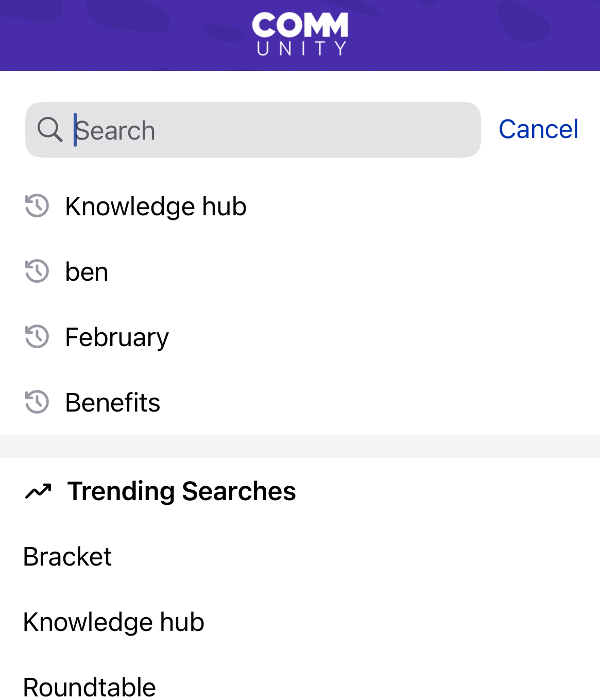The height and width of the screenshot is (700, 600).
Task: Click the gray divider above Trending Searches
Action: (x=300, y=446)
